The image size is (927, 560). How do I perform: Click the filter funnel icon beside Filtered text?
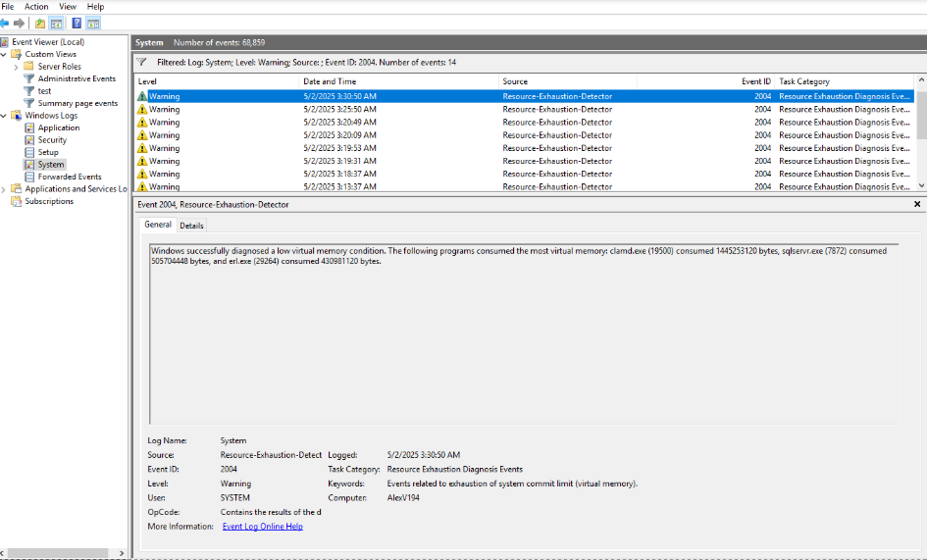[x=144, y=62]
